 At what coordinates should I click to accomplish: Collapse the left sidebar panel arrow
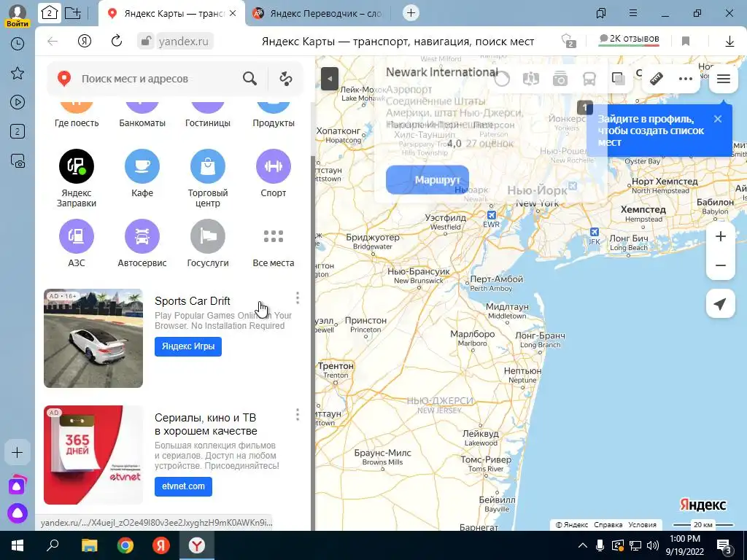point(330,79)
